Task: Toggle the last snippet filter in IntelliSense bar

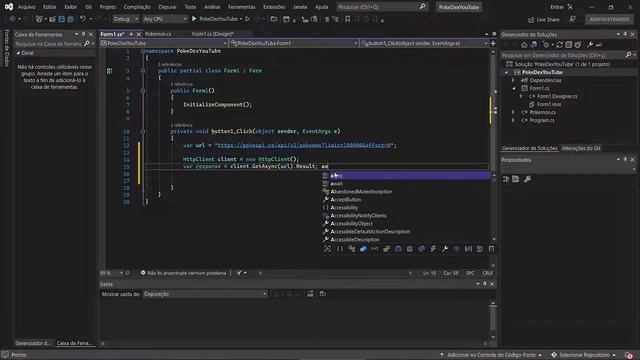Action: [491, 249]
